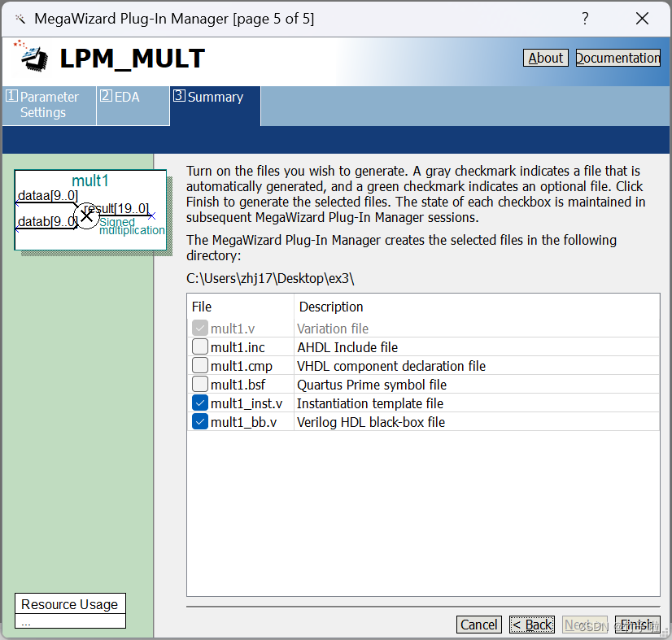Select the mult1.bsf file name
The width and height of the screenshot is (672, 640).
(x=238, y=385)
